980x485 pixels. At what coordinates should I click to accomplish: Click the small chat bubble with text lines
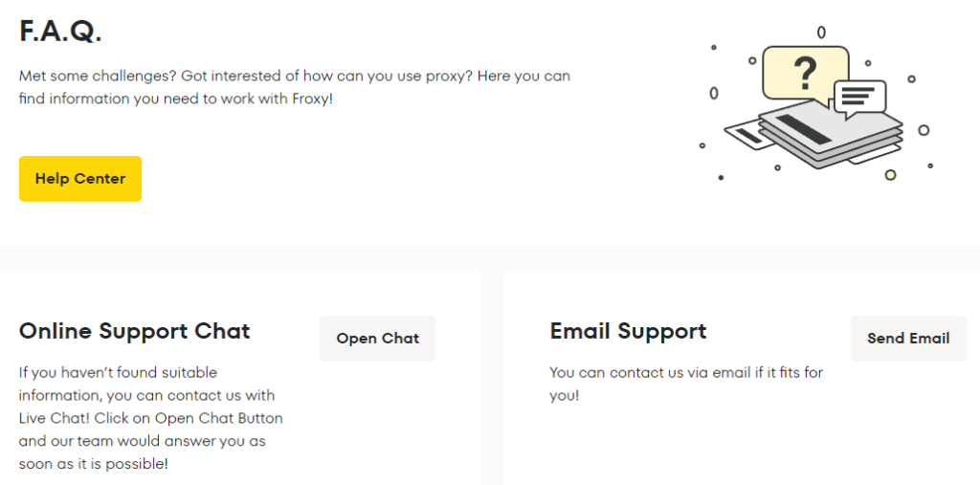[859, 98]
